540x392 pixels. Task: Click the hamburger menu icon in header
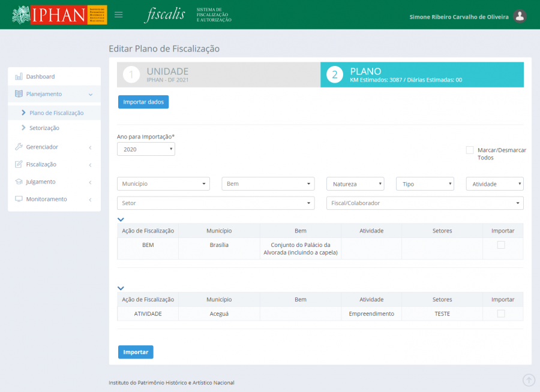point(118,15)
